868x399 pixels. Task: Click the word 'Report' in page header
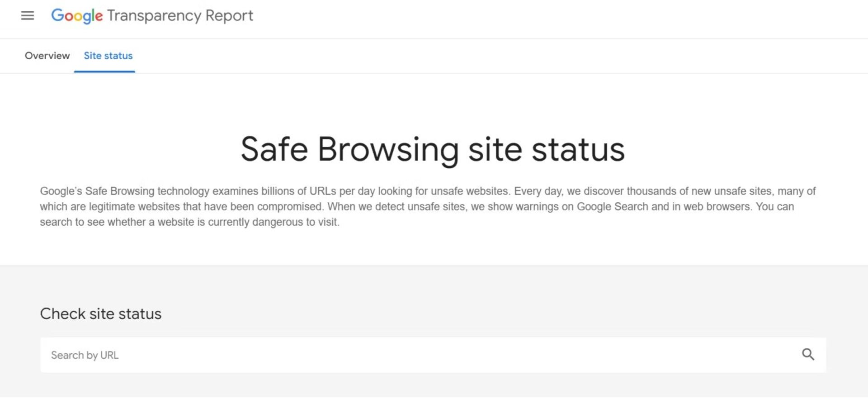(x=229, y=16)
